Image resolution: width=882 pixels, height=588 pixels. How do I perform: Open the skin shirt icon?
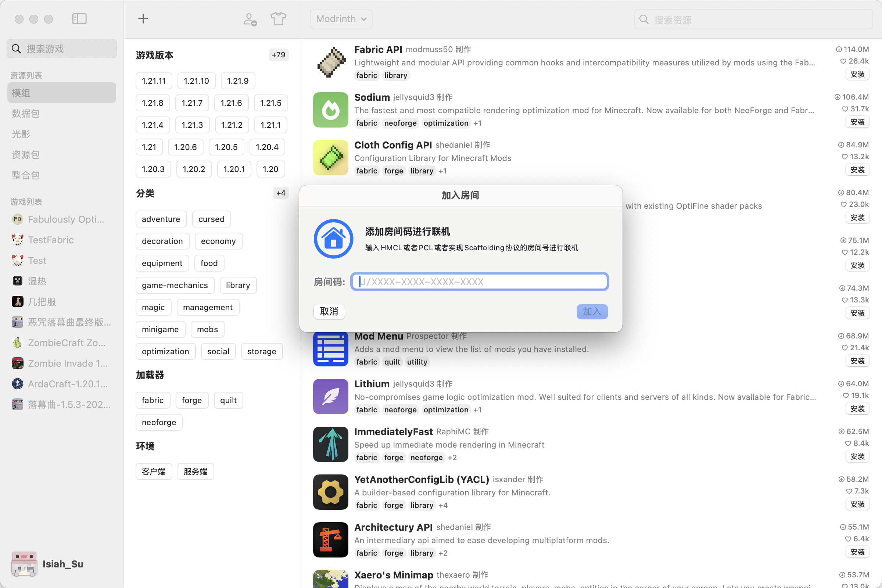[278, 19]
